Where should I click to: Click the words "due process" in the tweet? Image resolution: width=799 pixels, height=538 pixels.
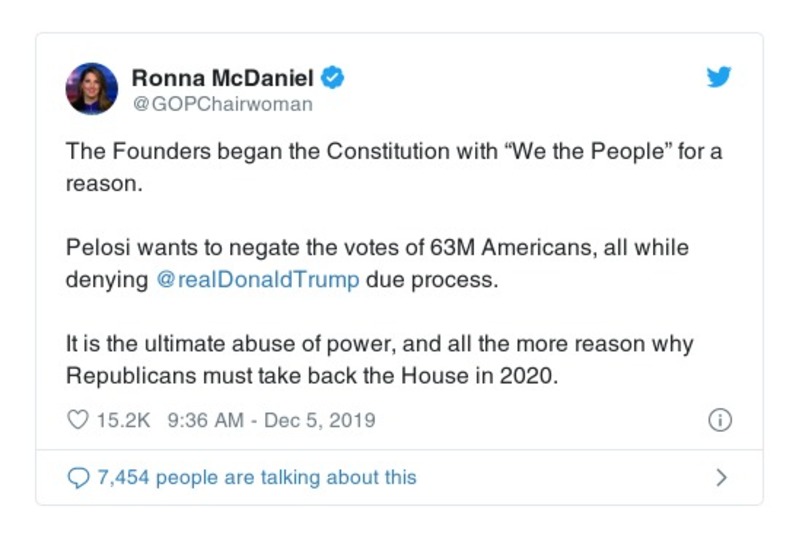point(430,280)
